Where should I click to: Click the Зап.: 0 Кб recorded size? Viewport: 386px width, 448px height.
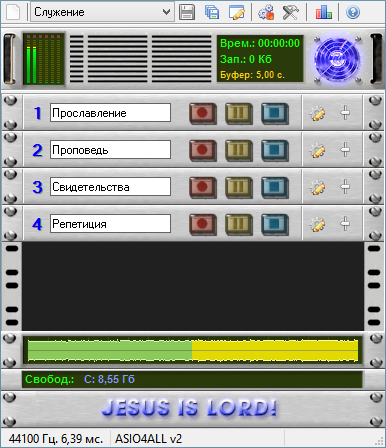click(x=246, y=59)
